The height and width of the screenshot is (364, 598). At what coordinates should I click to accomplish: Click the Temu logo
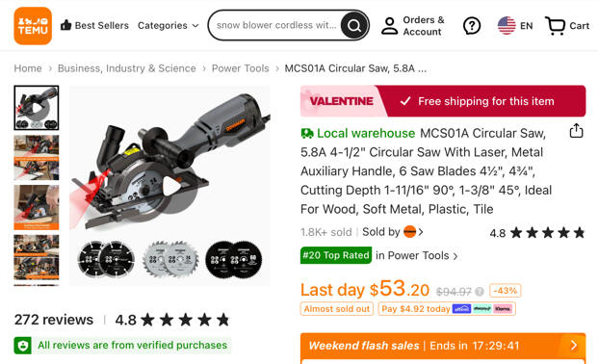coord(33,26)
